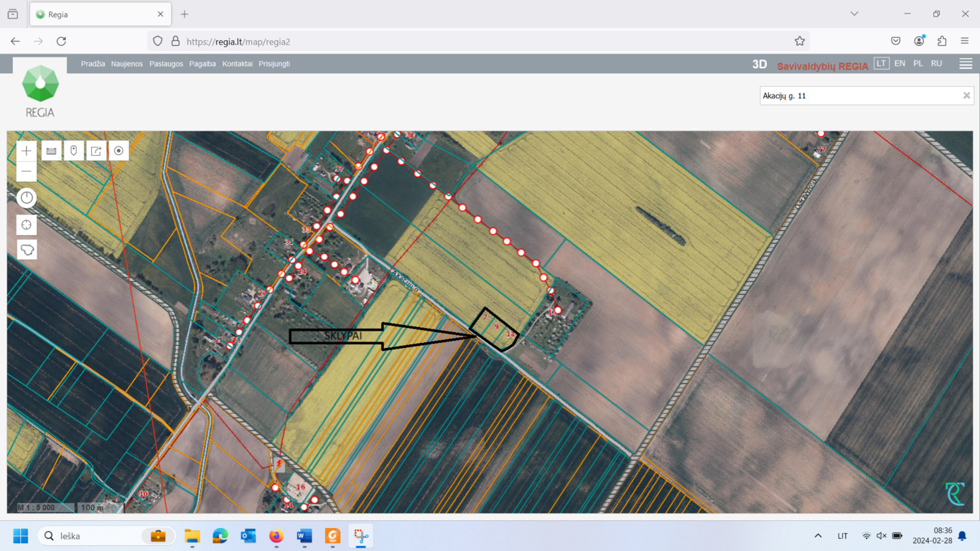Show full Lithuania extent via country outline
This screenshot has height=551, width=980.
coord(27,250)
